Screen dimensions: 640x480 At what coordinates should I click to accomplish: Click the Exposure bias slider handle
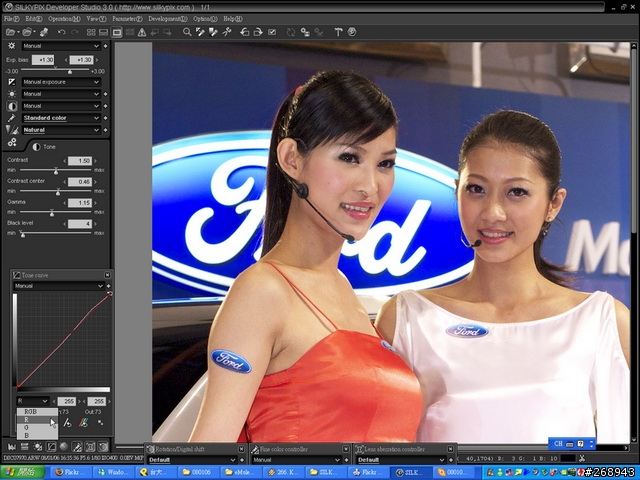(x=70, y=71)
